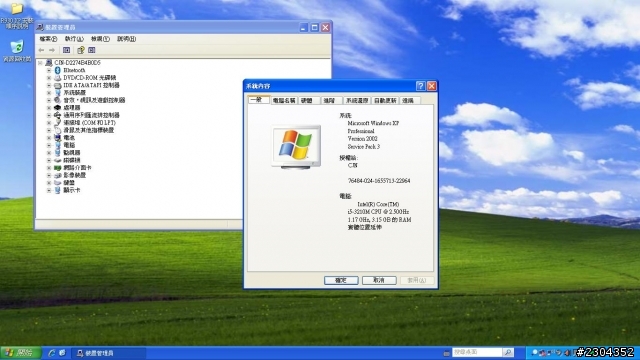Click the 連接埠 (COM 和 LPT) port icon

click(58, 122)
